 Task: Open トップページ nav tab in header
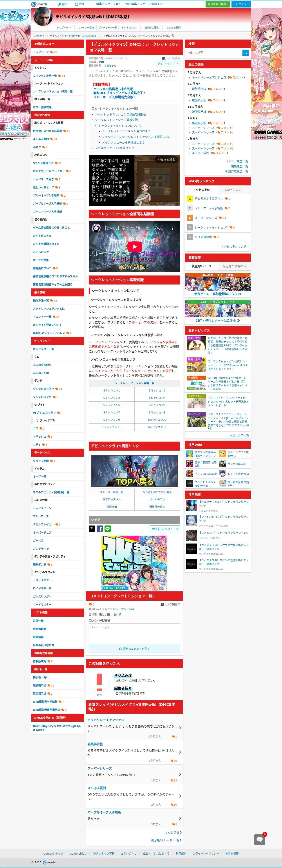64,27
